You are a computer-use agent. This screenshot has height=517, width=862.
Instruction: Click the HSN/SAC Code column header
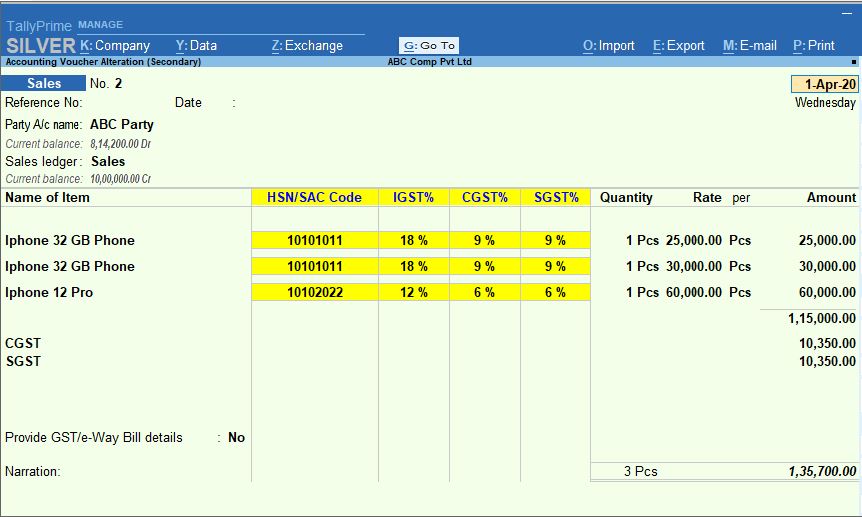314,197
